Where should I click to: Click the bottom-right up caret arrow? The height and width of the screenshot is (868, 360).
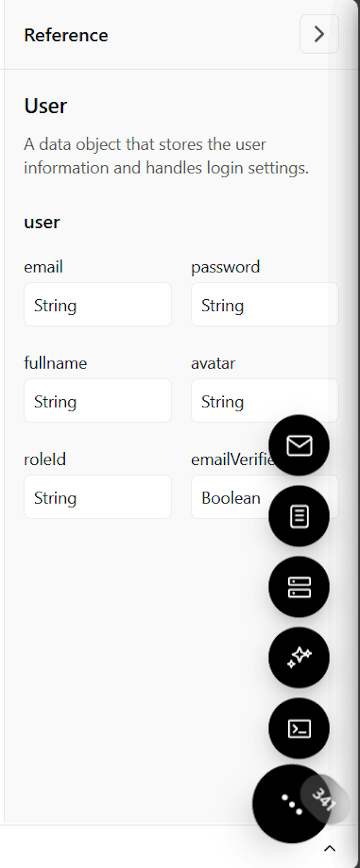pos(330,848)
